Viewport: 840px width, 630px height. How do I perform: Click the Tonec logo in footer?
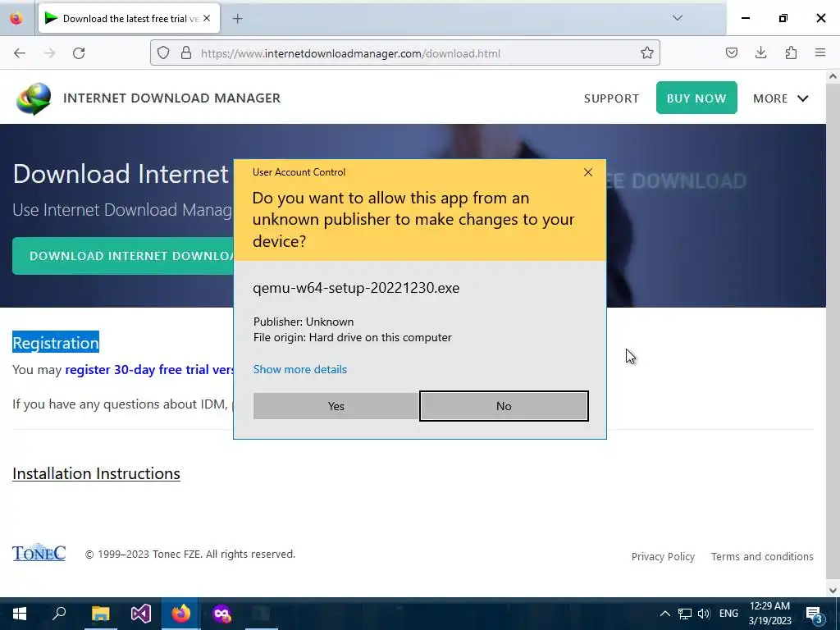click(x=39, y=552)
